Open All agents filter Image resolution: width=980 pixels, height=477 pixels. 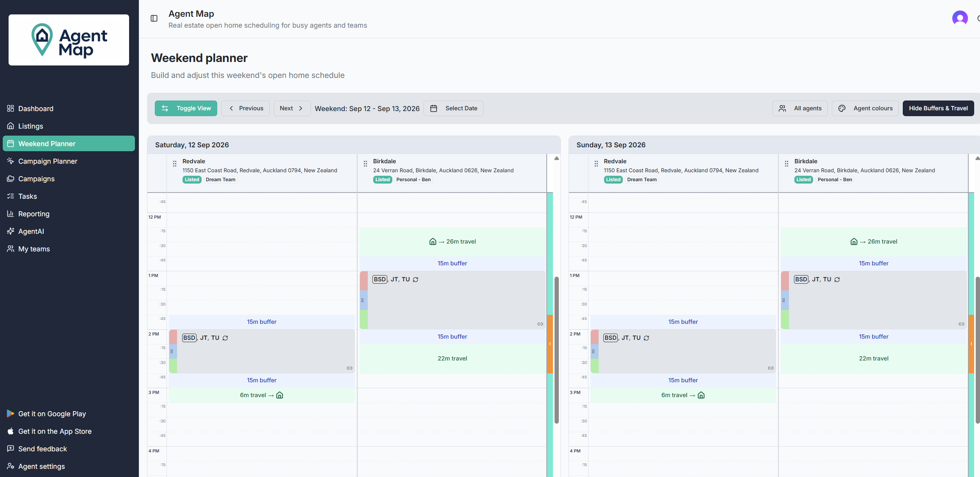pyautogui.click(x=800, y=108)
